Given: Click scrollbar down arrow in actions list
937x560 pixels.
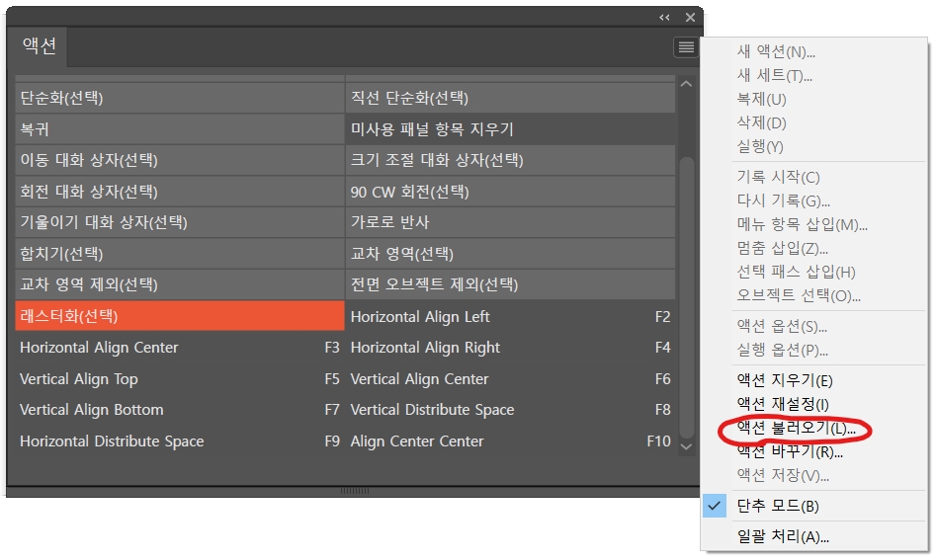Looking at the screenshot, I should pyautogui.click(x=687, y=446).
